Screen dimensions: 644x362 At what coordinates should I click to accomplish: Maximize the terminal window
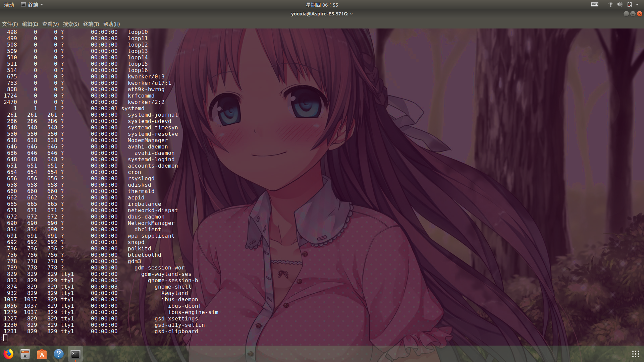(633, 14)
